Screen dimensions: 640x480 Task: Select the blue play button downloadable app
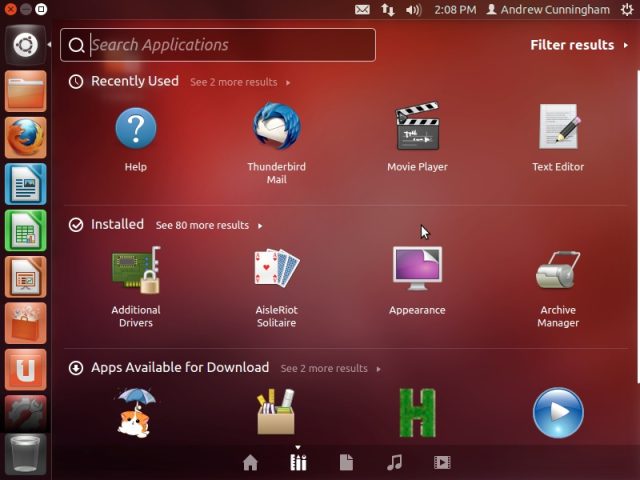point(558,413)
